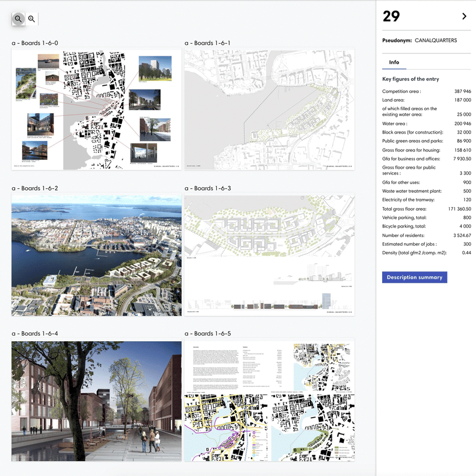The width and height of the screenshot is (476, 476).
Task: Click the 'a - Boards 1-6-4' label
Action: pos(35,334)
